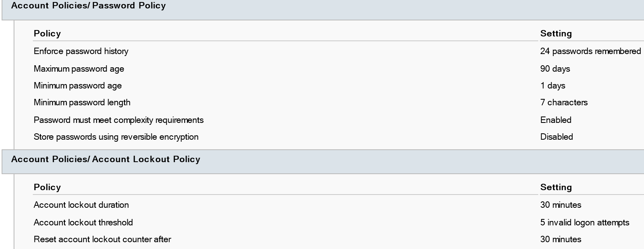The width and height of the screenshot is (644, 249).
Task: Click the Setting column header under Lockout Policy
Action: click(x=556, y=187)
